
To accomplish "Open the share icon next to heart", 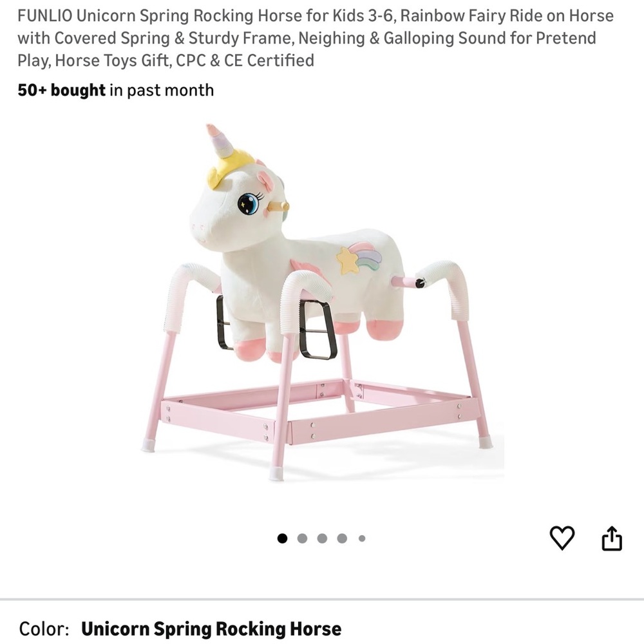I will (x=612, y=538).
